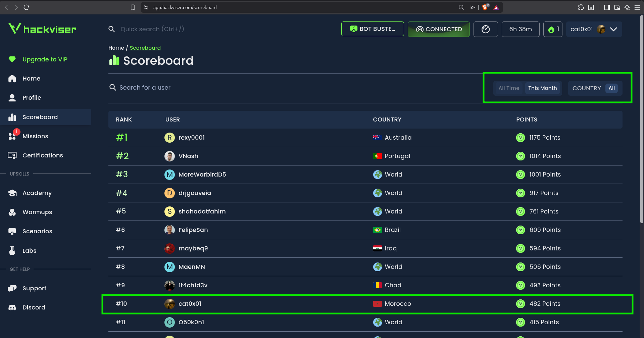The width and height of the screenshot is (644, 338).
Task: Click the BOT BUSTE... button
Action: [373, 29]
